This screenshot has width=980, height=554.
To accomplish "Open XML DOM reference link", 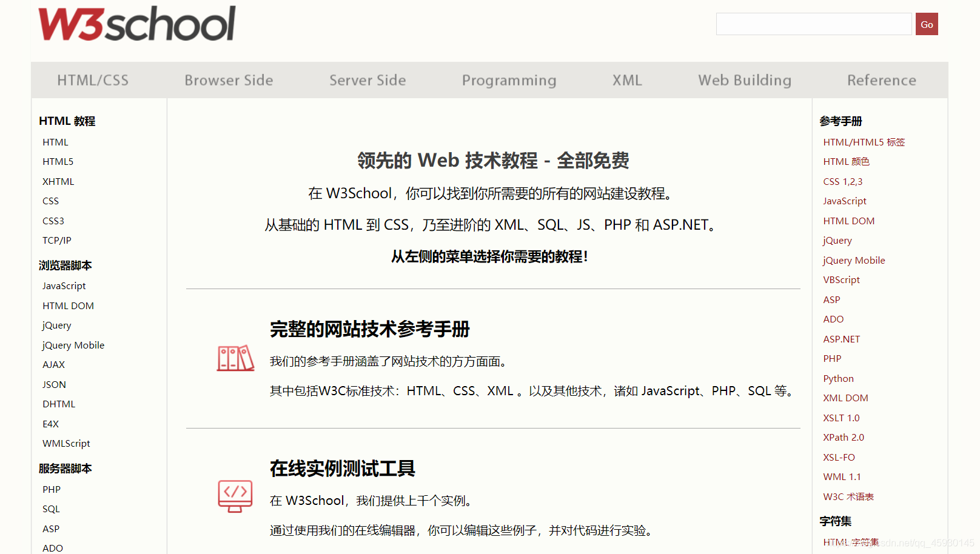I will [845, 398].
